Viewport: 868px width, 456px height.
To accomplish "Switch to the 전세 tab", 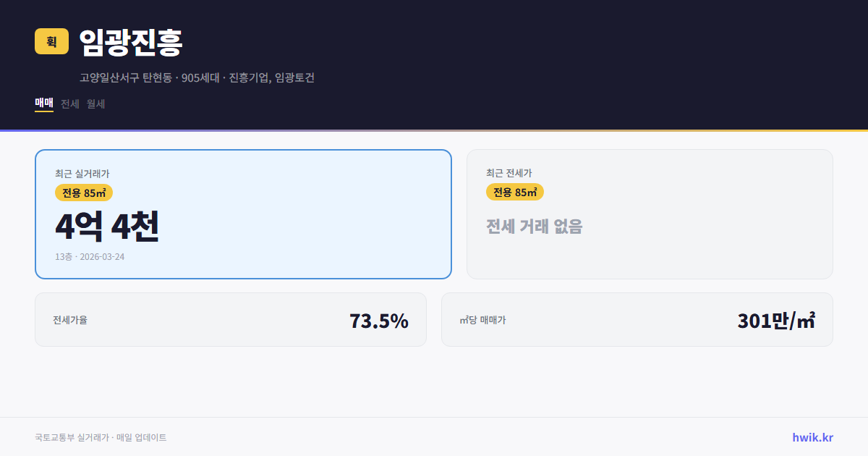I will 69,104.
